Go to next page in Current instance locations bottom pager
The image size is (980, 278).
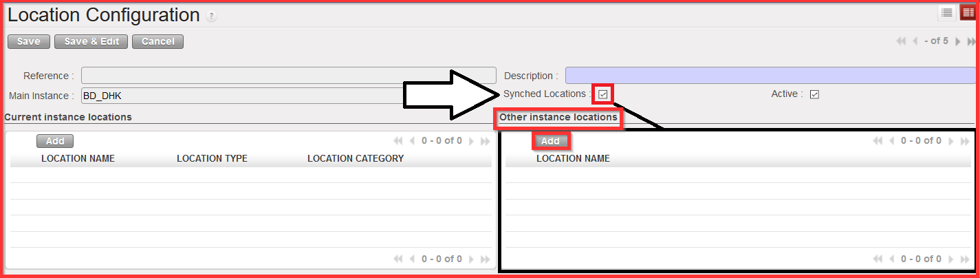click(472, 259)
